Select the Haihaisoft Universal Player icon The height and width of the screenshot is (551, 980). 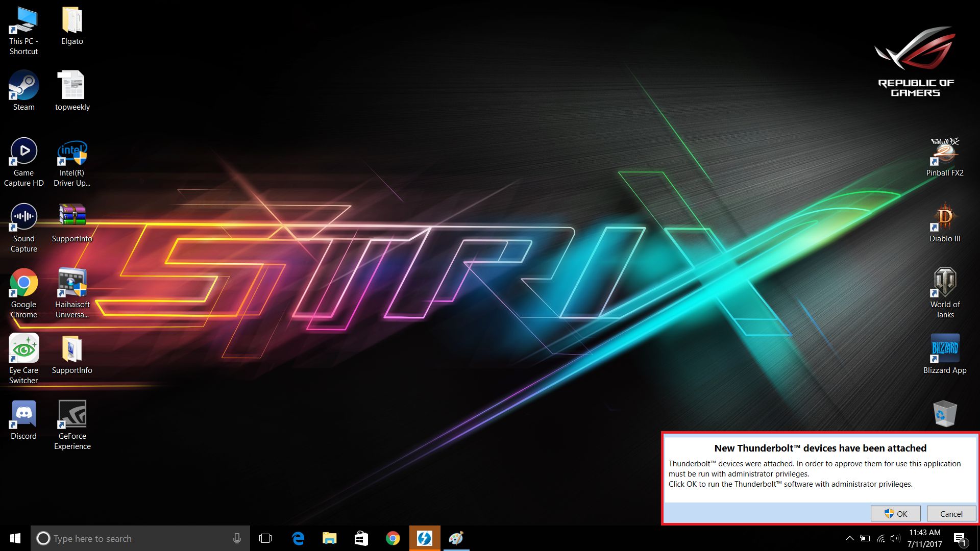[72, 283]
